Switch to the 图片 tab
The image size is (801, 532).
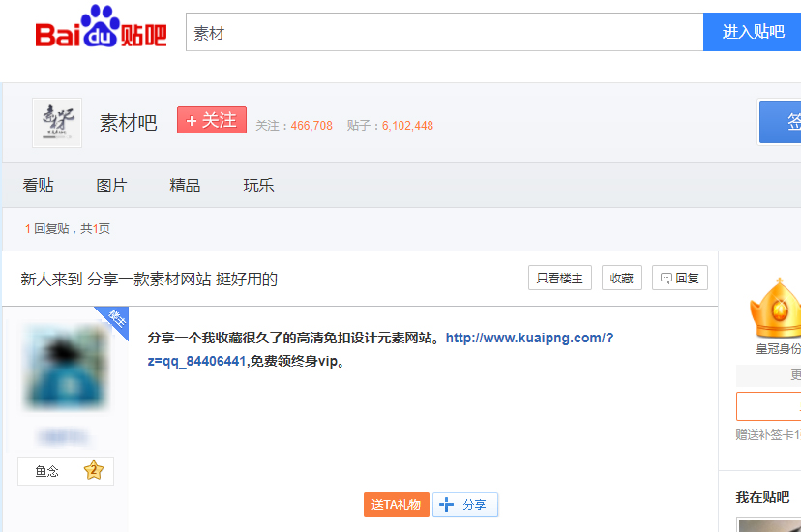[x=112, y=186]
